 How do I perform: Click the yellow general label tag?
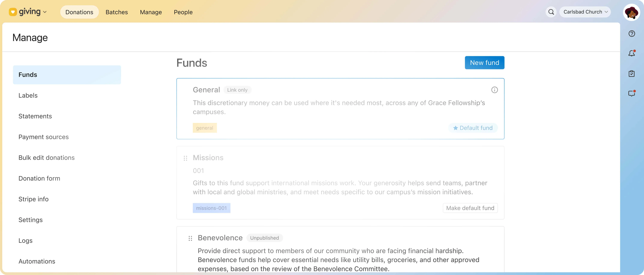coord(204,128)
